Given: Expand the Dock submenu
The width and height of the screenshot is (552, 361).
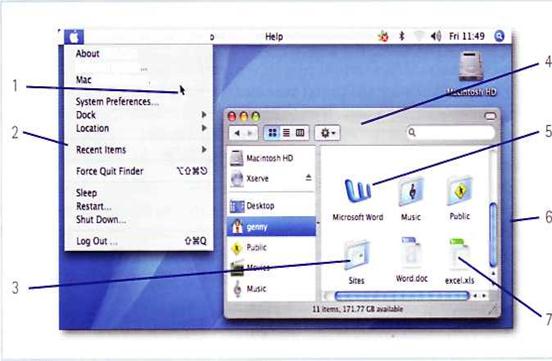Looking at the screenshot, I should click(139, 115).
